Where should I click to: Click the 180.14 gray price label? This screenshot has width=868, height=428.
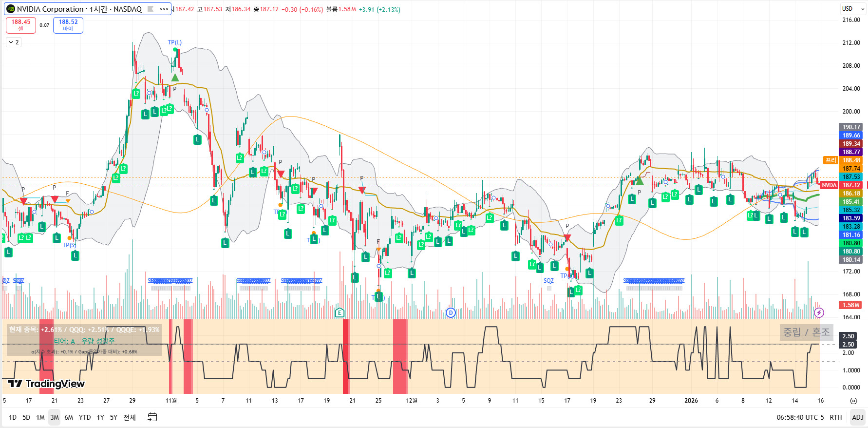point(851,260)
